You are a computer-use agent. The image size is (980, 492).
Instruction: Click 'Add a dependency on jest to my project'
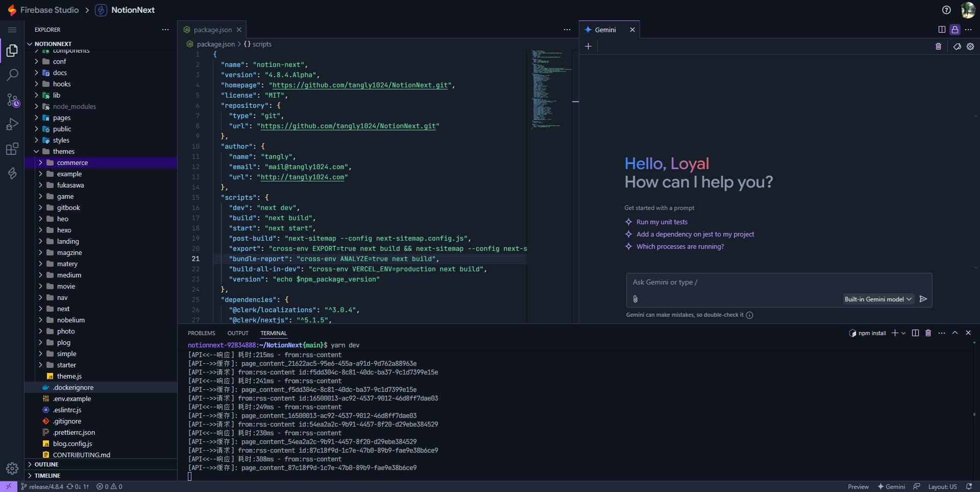click(695, 235)
